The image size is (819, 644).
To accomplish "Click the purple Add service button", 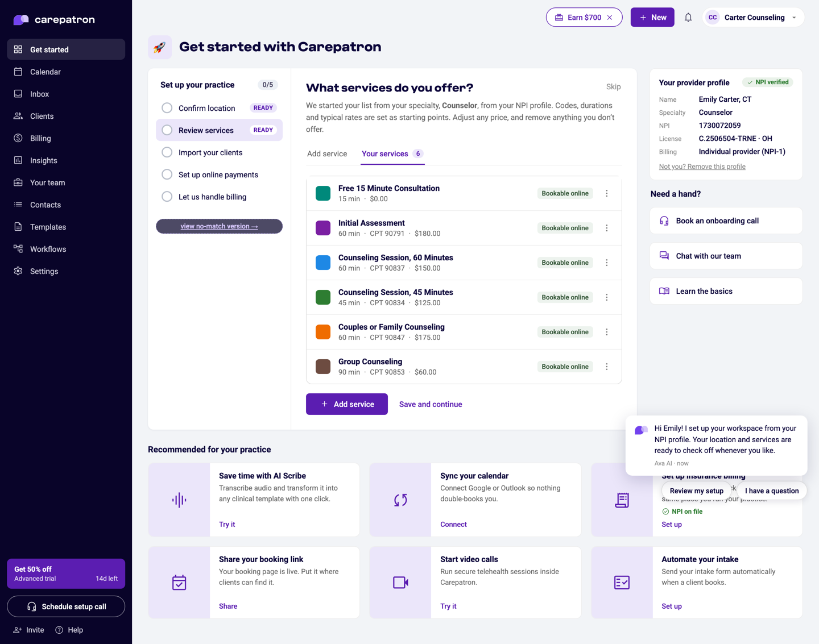I will pos(347,404).
